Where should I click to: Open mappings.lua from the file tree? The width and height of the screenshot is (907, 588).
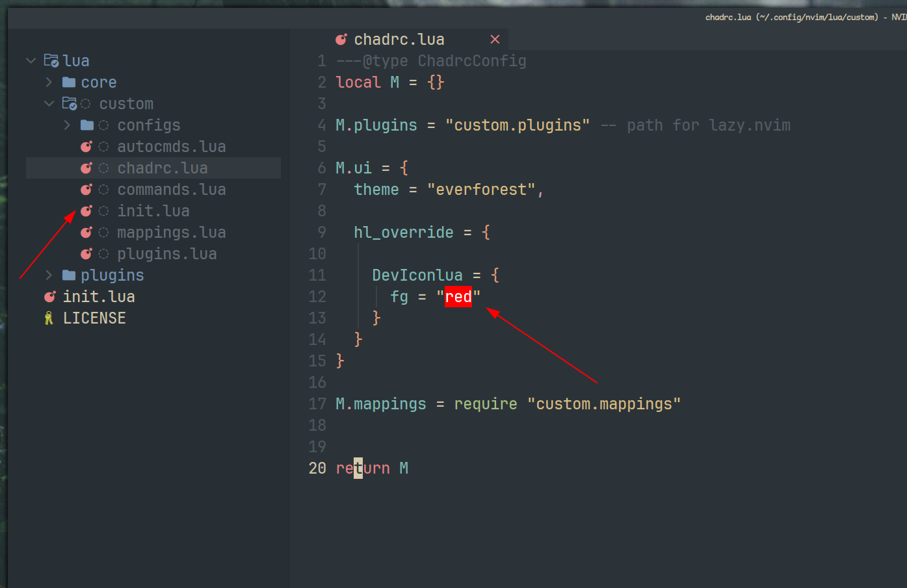click(x=172, y=233)
